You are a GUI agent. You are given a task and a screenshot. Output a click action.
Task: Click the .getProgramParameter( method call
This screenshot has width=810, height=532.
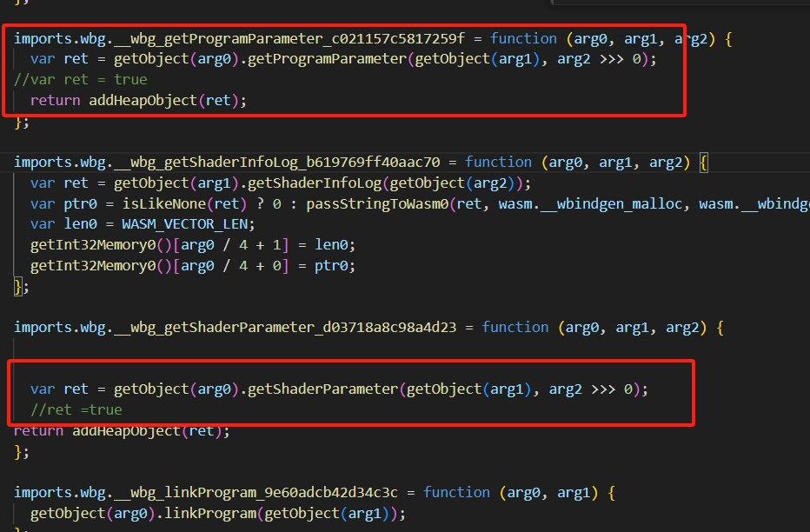(327, 59)
